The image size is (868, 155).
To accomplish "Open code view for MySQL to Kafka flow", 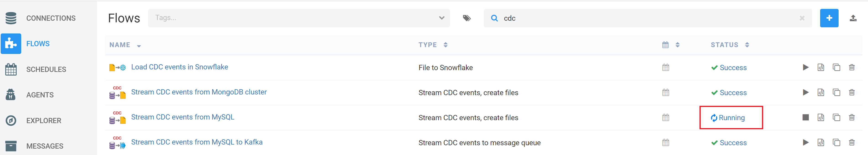I will 821,142.
